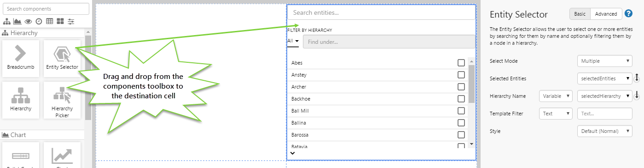This screenshot has width=644, height=168.
Task: Click the Selected Entities label
Action: pos(508,78)
